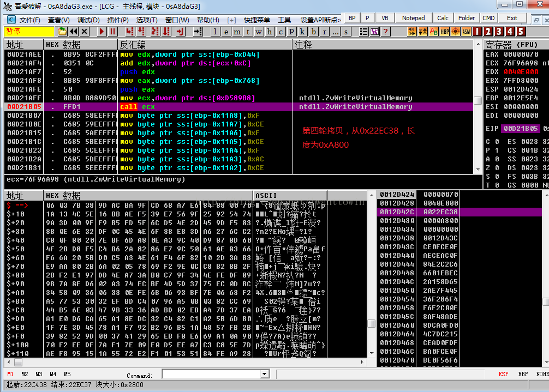Focus the Command input field
The image size is (549, 392).
pyautogui.click(x=212, y=374)
